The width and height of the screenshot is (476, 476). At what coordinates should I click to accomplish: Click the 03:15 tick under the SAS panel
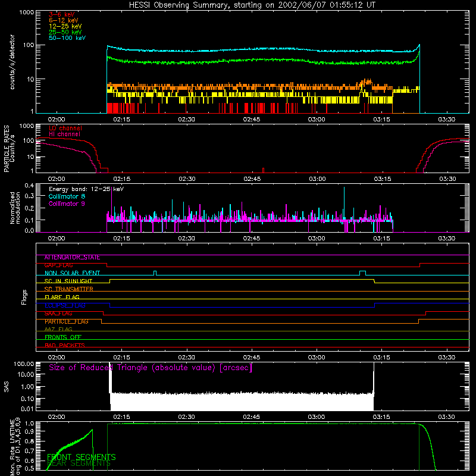tap(381, 417)
